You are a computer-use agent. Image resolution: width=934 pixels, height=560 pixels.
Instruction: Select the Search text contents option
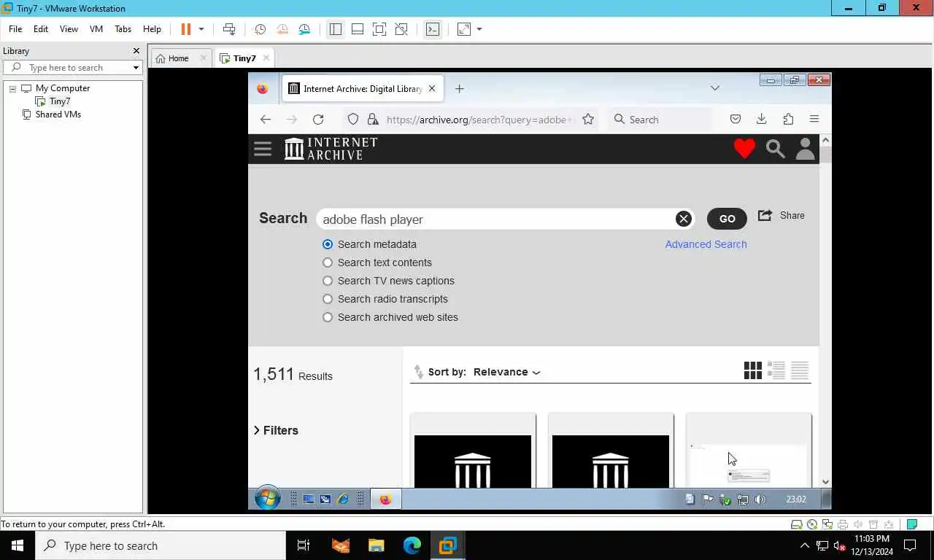[x=328, y=262]
